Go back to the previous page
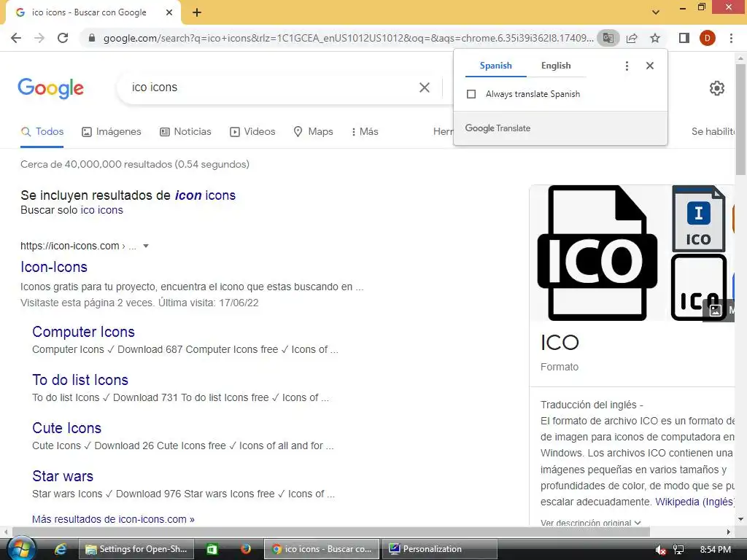Image resolution: width=747 pixels, height=560 pixels. point(16,38)
